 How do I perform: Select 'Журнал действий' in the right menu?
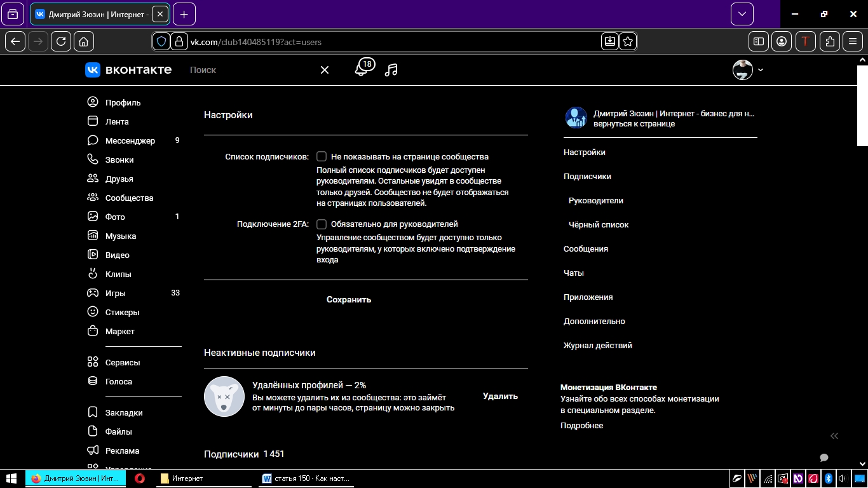pyautogui.click(x=597, y=345)
